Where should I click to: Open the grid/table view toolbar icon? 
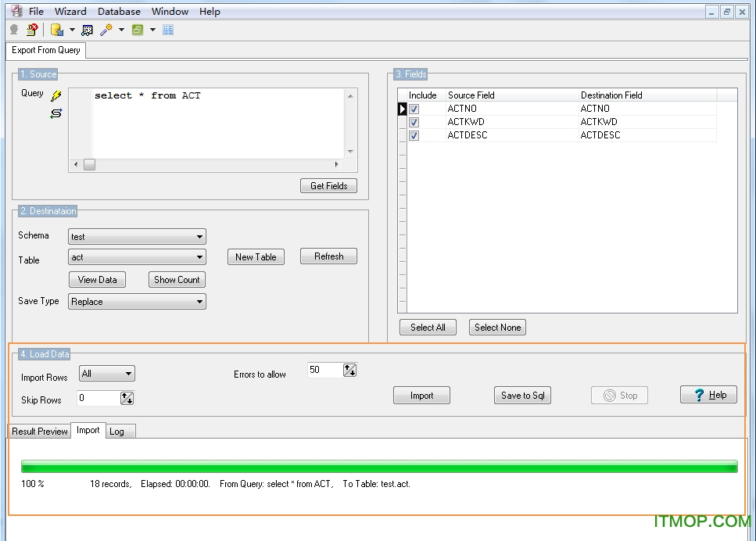point(168,28)
